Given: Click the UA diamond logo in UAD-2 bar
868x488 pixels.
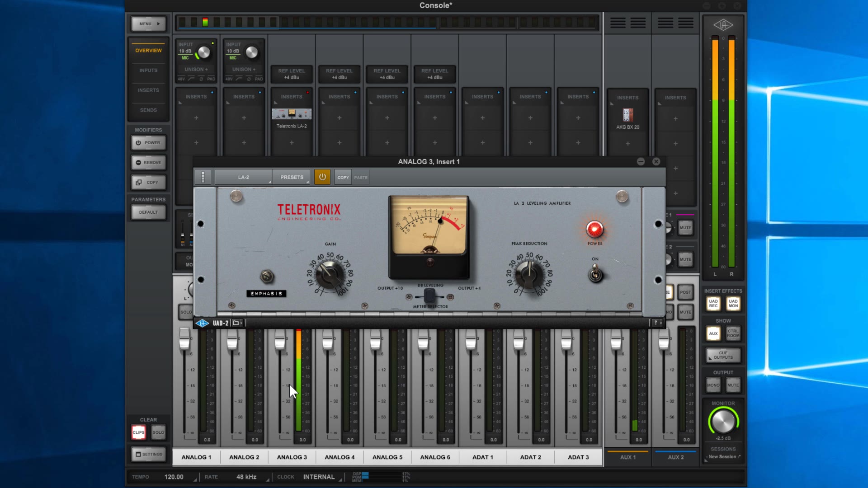Looking at the screenshot, I should (x=203, y=323).
